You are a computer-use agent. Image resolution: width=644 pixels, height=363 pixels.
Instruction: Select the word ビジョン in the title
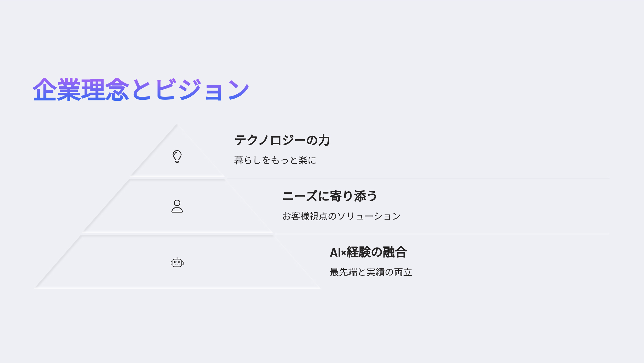pyautogui.click(x=202, y=89)
